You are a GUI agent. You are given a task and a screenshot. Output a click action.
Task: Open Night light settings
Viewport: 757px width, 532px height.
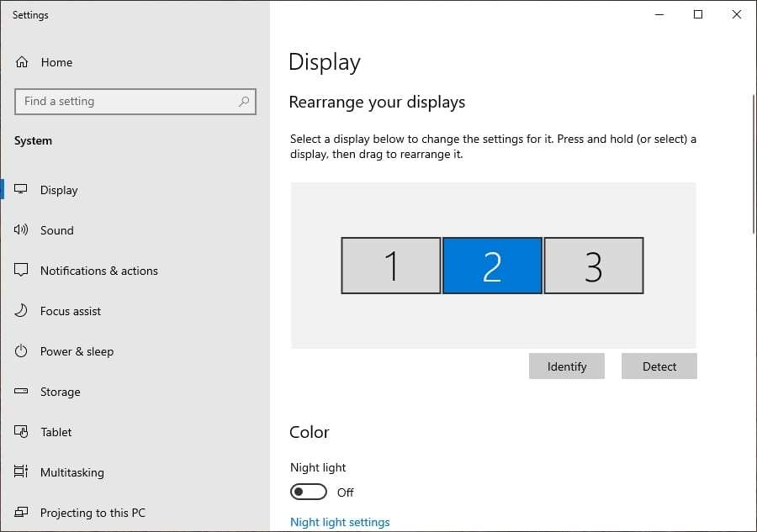[x=340, y=521]
